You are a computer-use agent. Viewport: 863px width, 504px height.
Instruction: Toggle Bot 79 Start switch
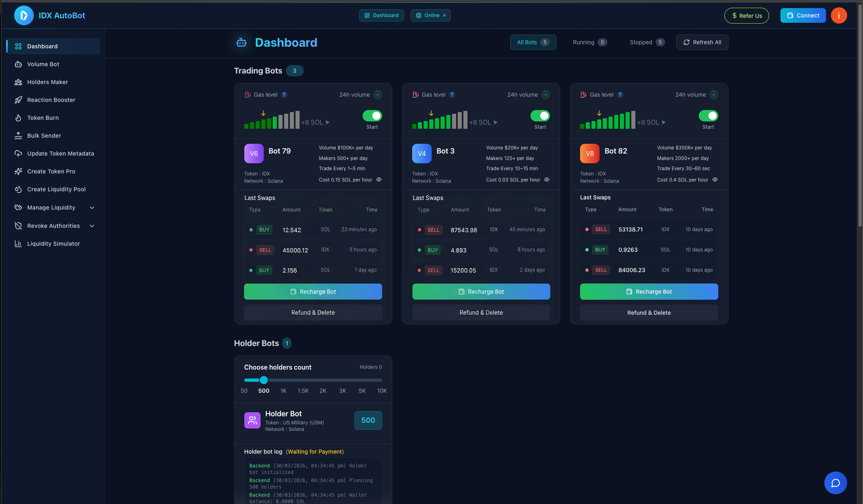pos(372,116)
